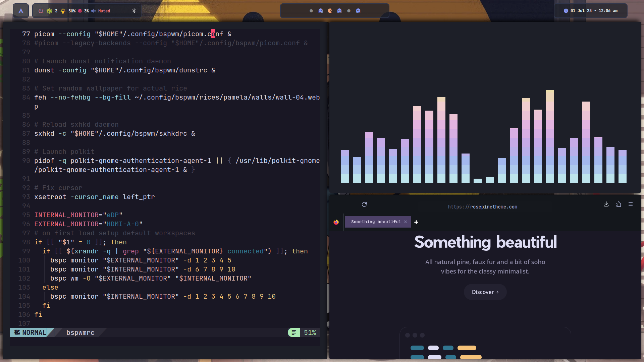Switch to the ghost workspace right of Pac-Man
644x362 pixels.
pos(339,11)
